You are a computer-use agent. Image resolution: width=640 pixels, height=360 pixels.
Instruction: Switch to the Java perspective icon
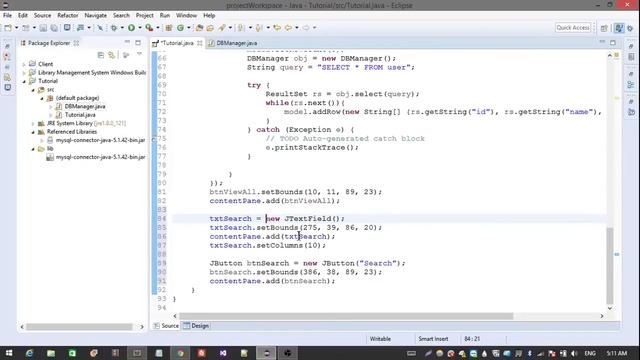point(619,28)
